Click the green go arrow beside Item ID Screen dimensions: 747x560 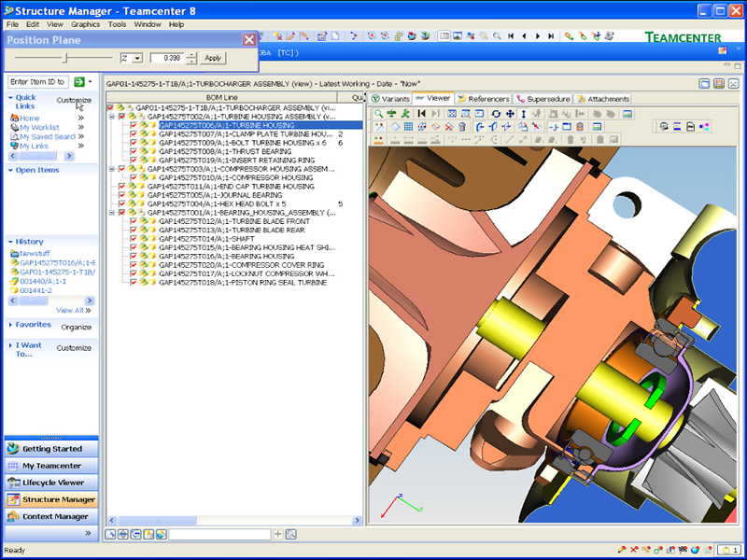[79, 82]
